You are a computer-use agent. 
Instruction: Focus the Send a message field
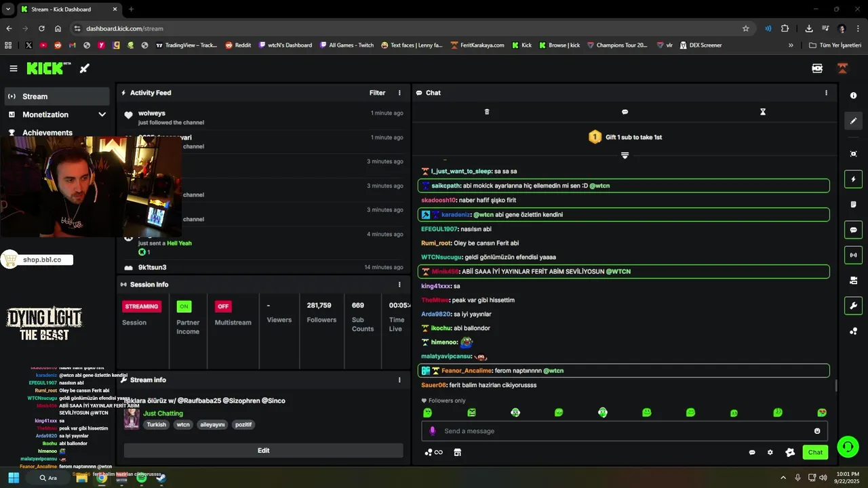[x=624, y=431]
